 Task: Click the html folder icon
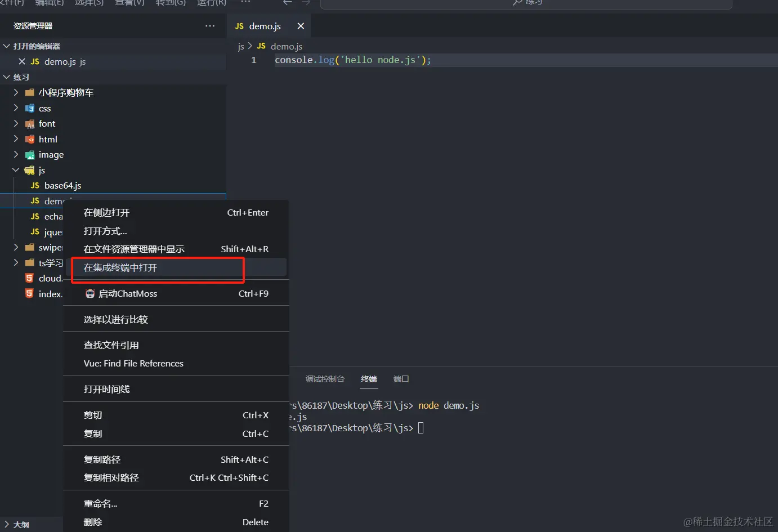tap(30, 139)
